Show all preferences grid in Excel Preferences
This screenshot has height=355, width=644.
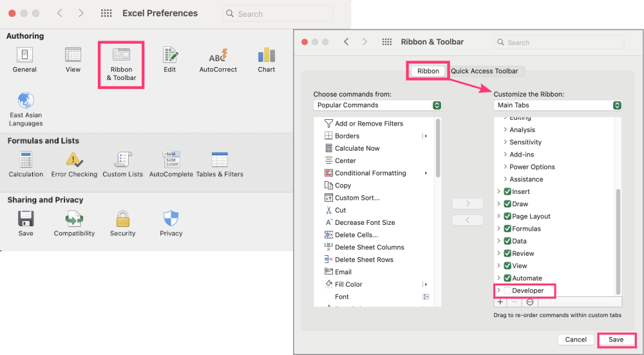point(106,13)
